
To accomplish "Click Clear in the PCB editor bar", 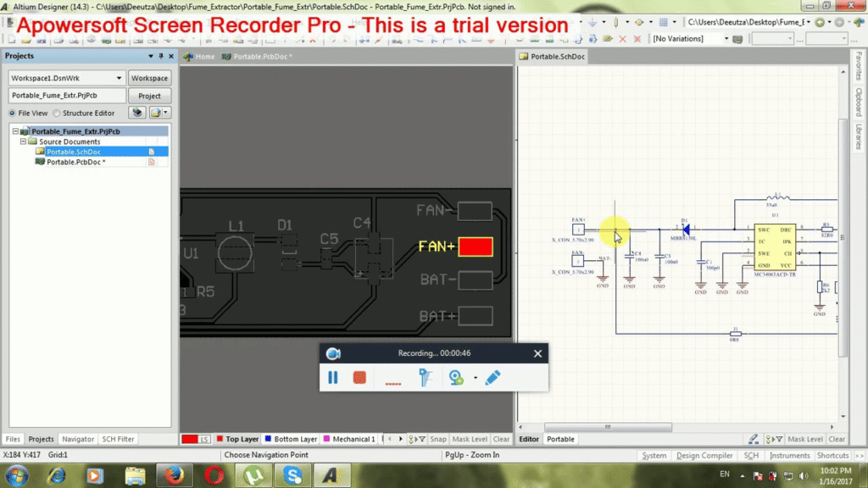I will click(501, 439).
